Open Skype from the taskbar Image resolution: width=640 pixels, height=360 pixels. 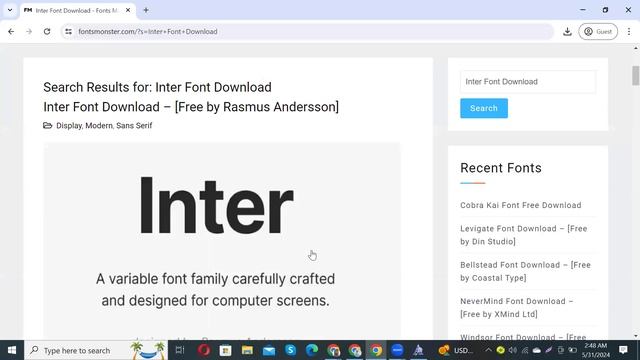tap(290, 350)
